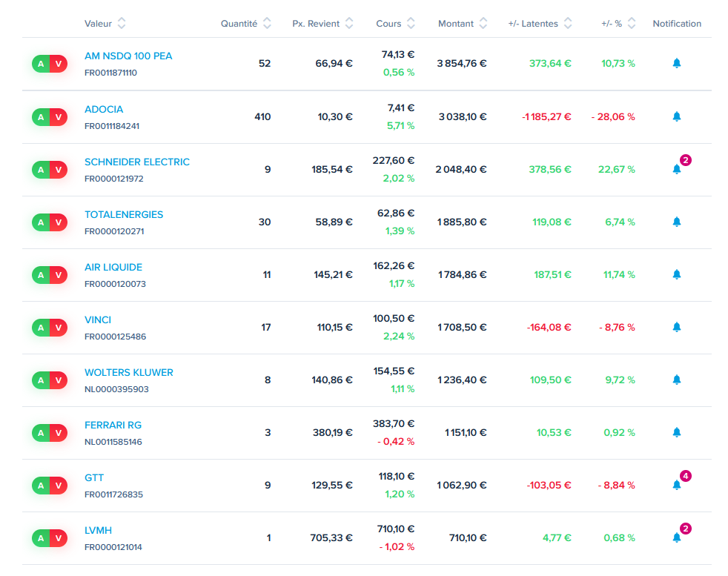This screenshot has height=576, width=728.
Task: Open the AIR LIQUIDE stock page
Action: [113, 267]
